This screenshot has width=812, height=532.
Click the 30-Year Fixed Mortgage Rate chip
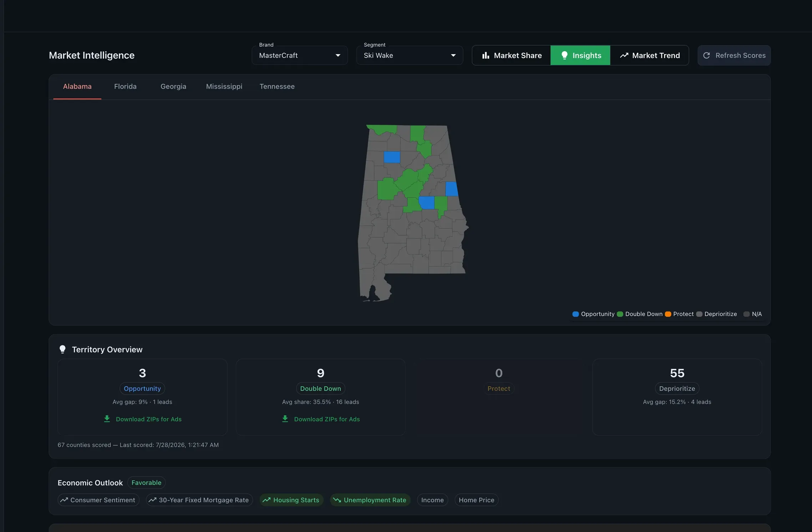tap(199, 500)
